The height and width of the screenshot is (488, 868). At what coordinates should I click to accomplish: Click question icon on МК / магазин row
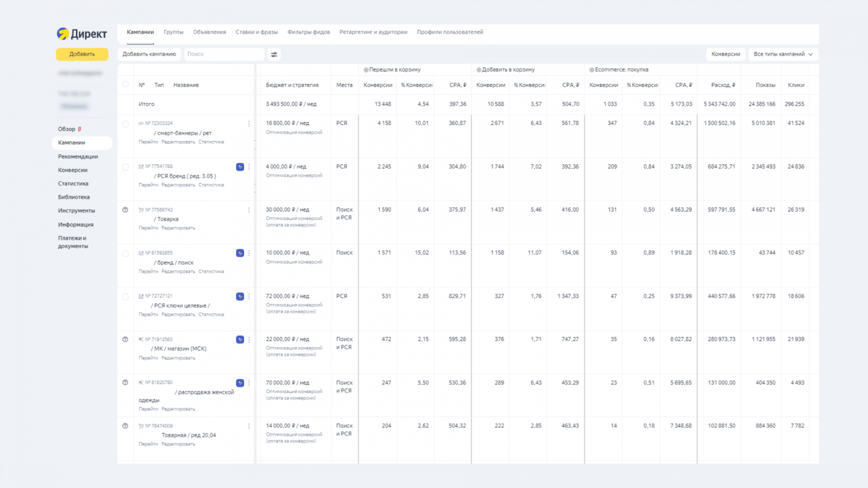tap(125, 339)
